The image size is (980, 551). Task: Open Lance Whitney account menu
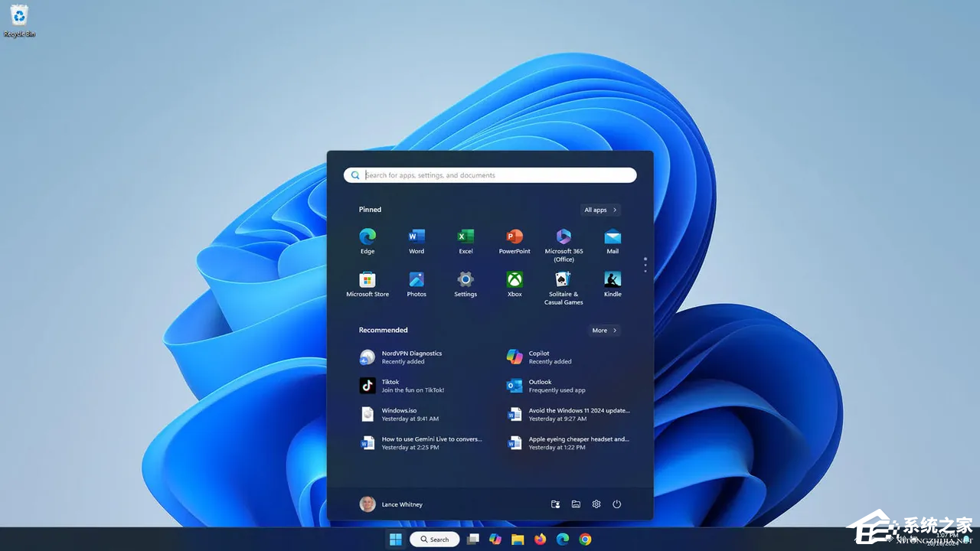(x=391, y=504)
